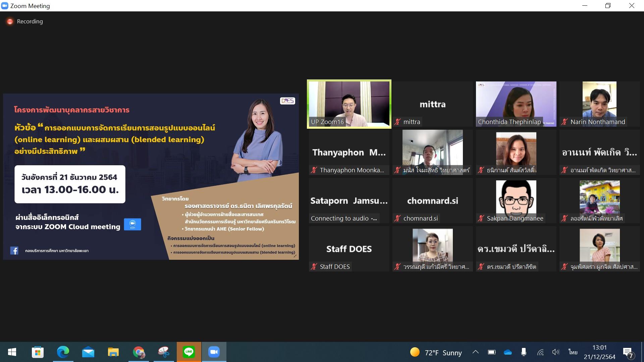The width and height of the screenshot is (644, 362).
Task: Open the Windows Start menu
Action: coord(12,352)
